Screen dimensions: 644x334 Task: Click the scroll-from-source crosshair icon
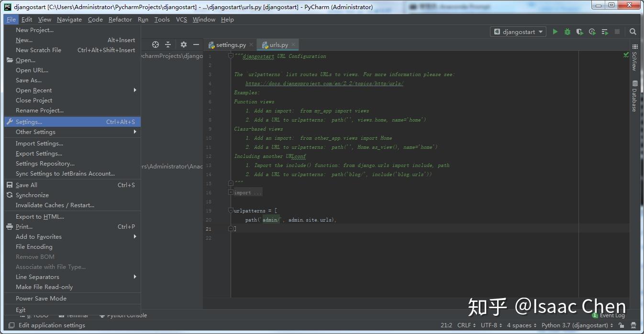pos(155,45)
